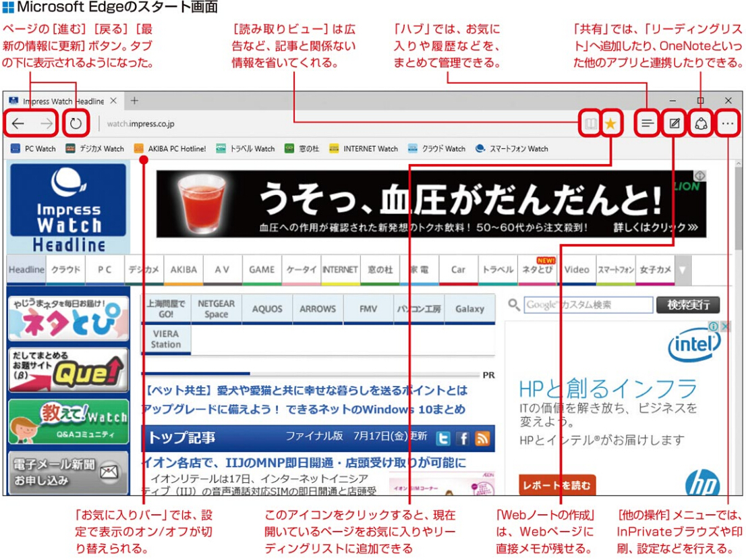The height and width of the screenshot is (560, 746).
Task: Click the NETGEAR Space sponsor tab
Action: 217,309
